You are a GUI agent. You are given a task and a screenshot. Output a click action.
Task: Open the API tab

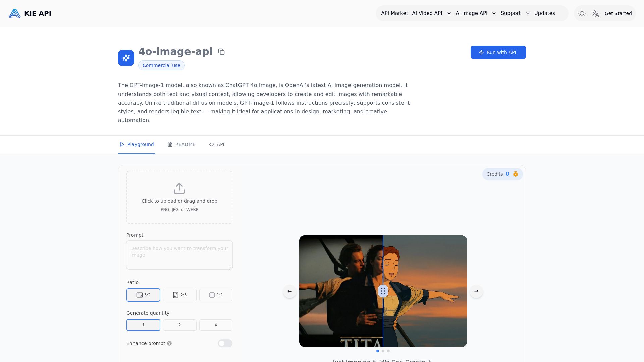point(216,144)
